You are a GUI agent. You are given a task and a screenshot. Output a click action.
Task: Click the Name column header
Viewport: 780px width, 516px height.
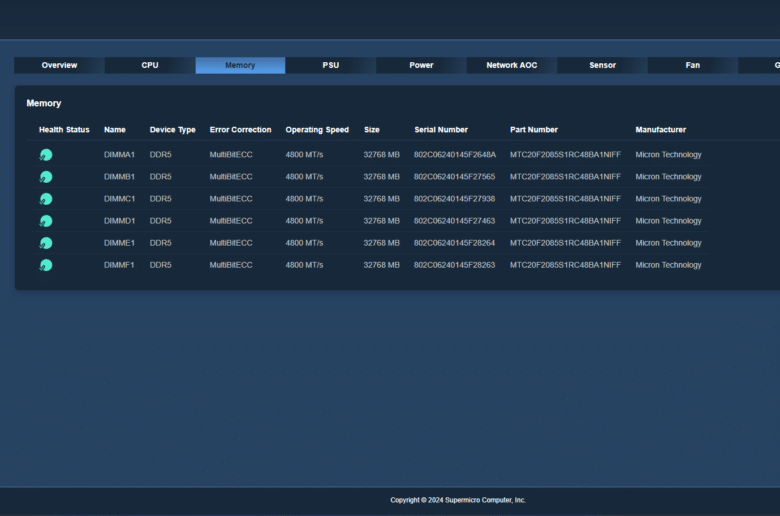pyautogui.click(x=115, y=130)
